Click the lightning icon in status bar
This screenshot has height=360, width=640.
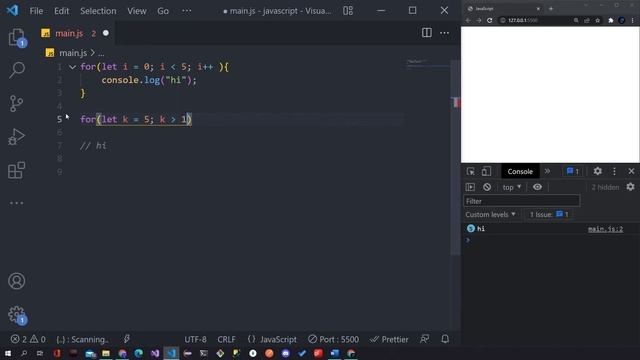click(127, 339)
